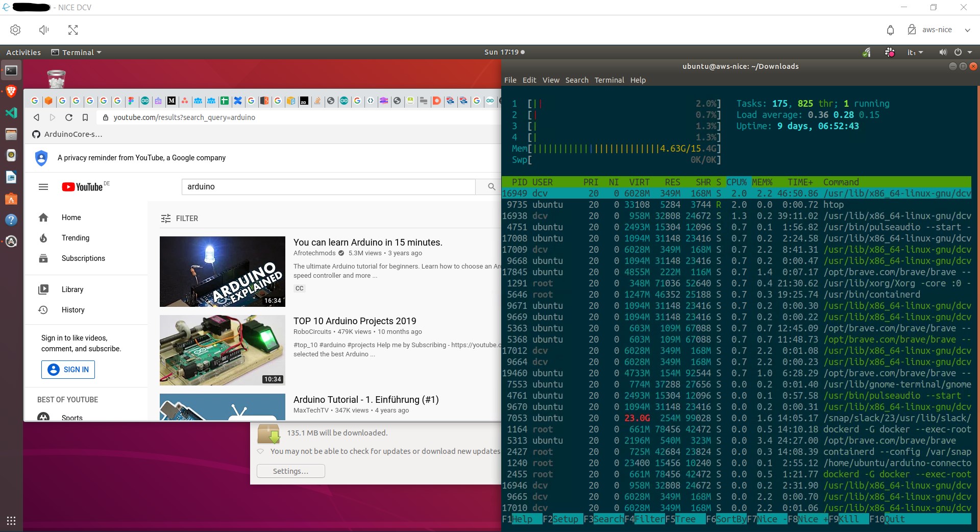Bookmark page with the bookmark icon
980x532 pixels.
[85, 117]
